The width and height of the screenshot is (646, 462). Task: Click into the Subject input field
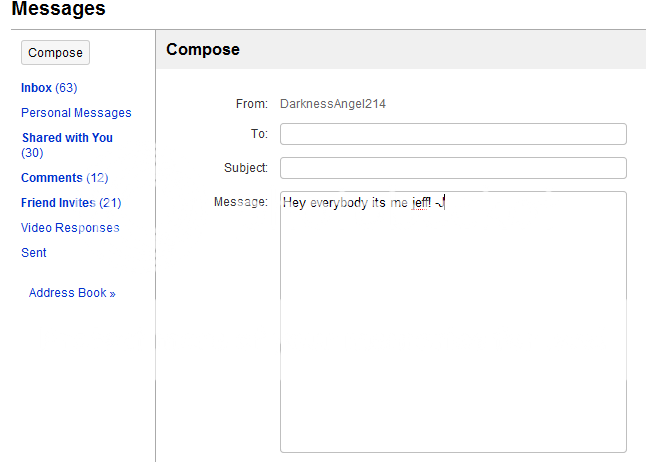[453, 168]
